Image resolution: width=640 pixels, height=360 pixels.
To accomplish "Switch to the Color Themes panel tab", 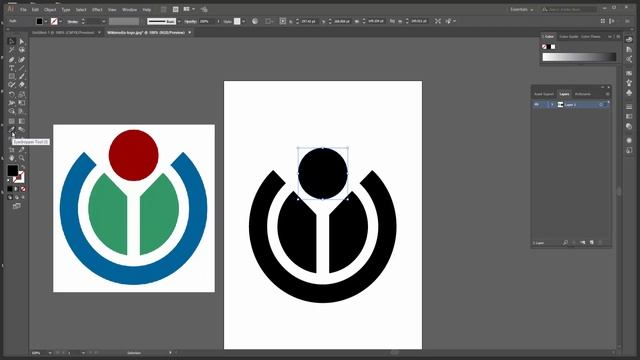I will pyautogui.click(x=591, y=37).
